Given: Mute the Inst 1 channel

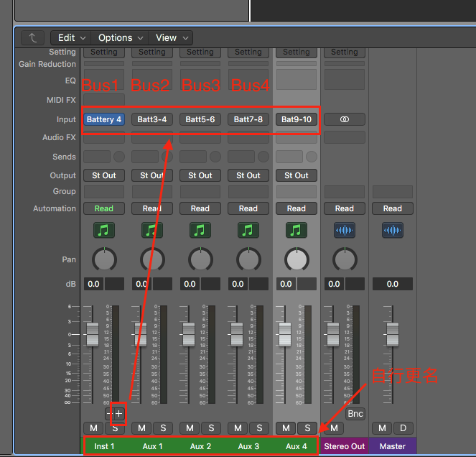Looking at the screenshot, I should click(x=93, y=428).
